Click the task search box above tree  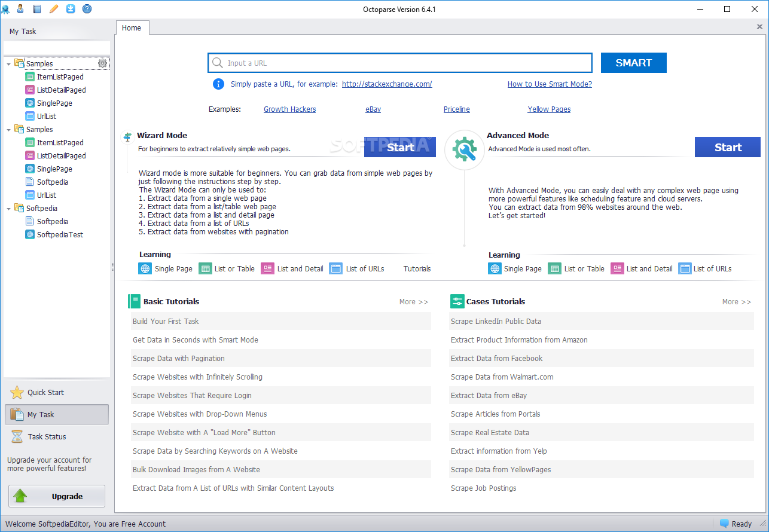[57, 48]
